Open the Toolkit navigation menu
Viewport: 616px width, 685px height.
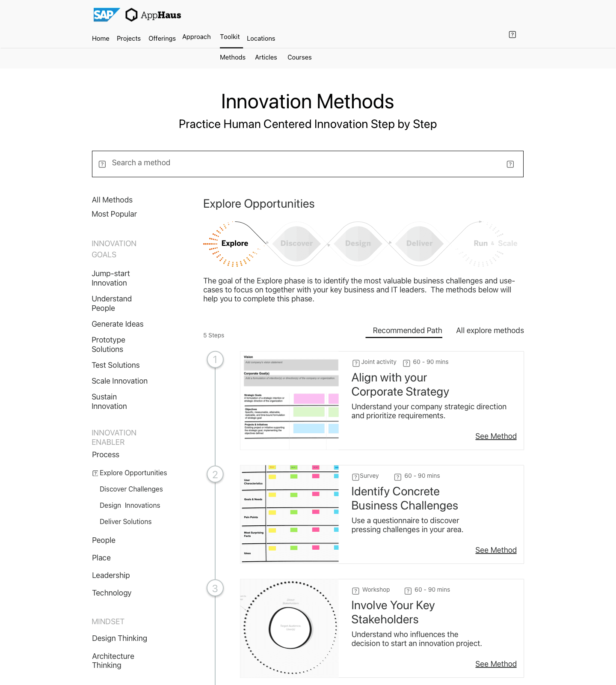tap(230, 37)
